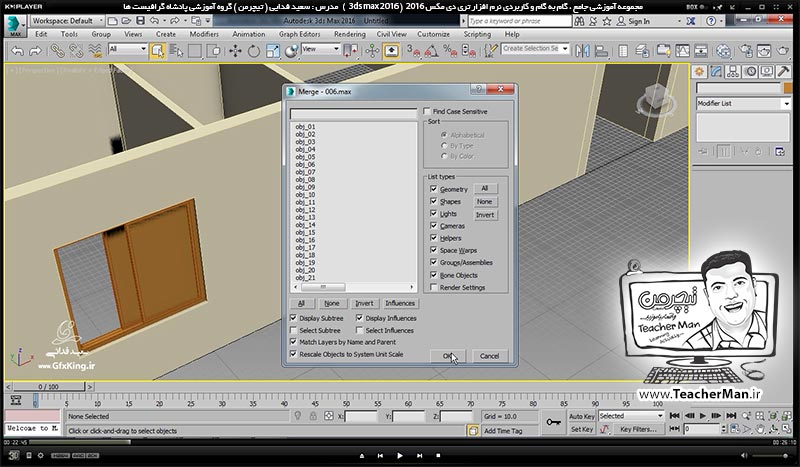Select the By Type sort radio
The height and width of the screenshot is (467, 800).
point(444,145)
